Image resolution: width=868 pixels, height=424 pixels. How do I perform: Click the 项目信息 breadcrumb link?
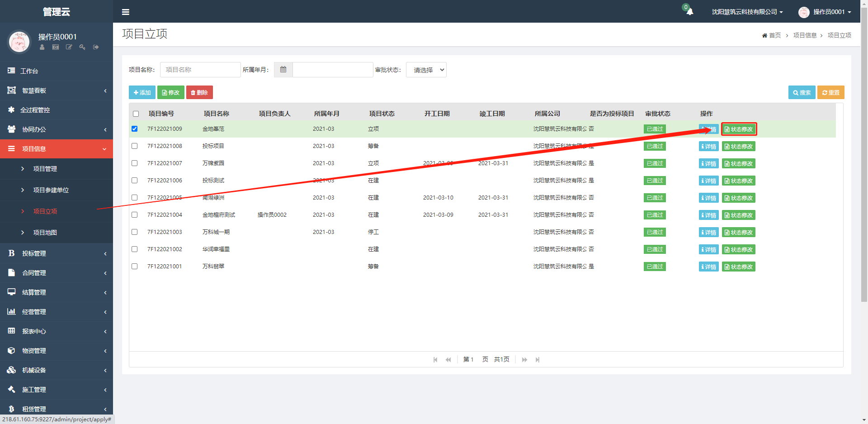click(805, 35)
